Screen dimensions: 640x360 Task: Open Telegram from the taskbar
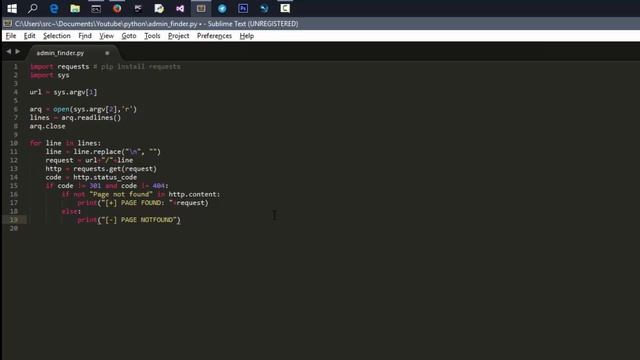click(x=222, y=8)
